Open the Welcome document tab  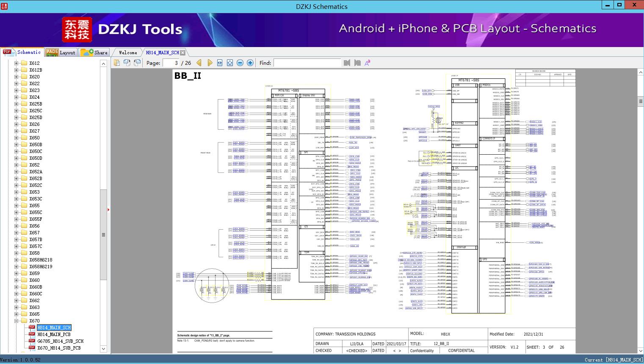click(x=128, y=53)
